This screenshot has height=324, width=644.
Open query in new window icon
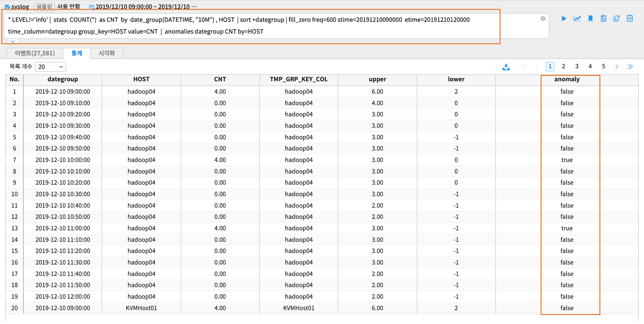(617, 18)
